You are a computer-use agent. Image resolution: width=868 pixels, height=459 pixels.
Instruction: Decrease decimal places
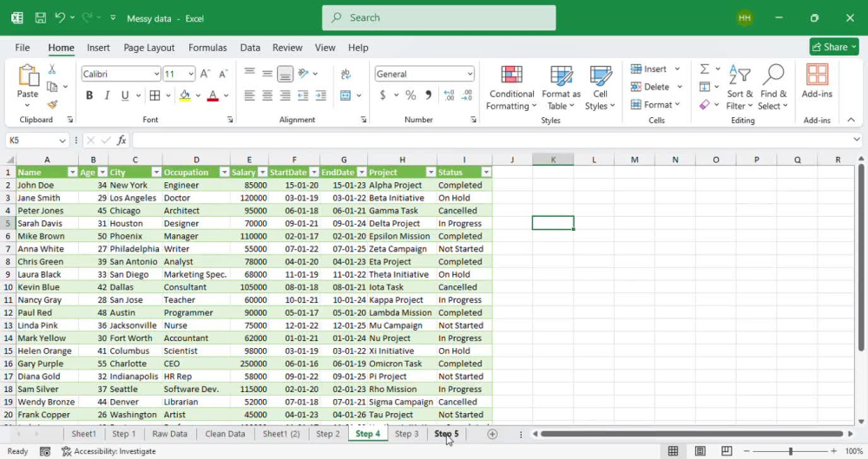(x=467, y=95)
